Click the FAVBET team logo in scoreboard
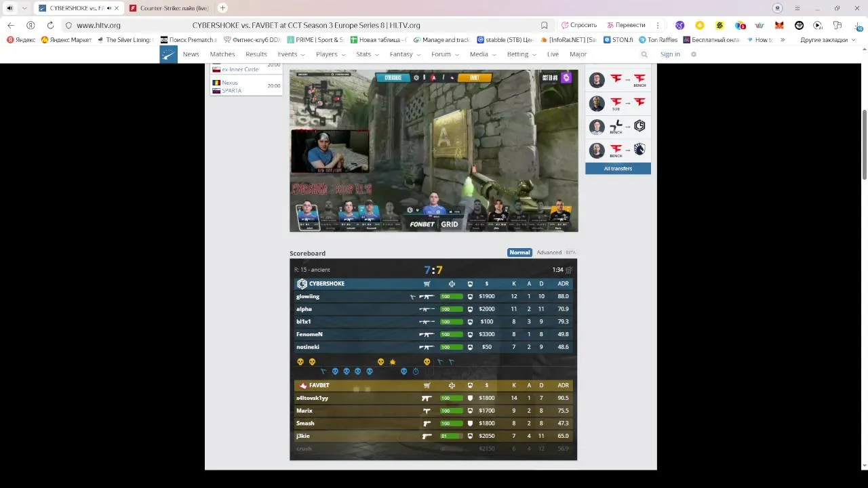The height and width of the screenshot is (488, 868). tap(302, 386)
